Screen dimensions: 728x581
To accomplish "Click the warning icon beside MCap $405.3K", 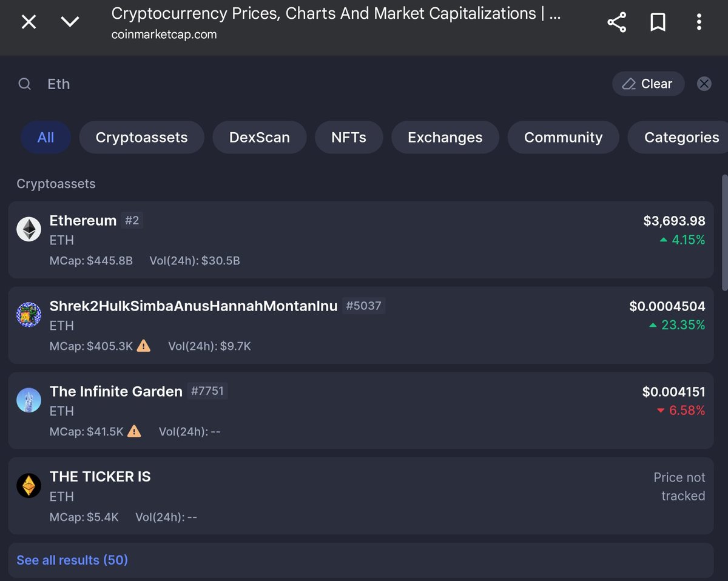I will pos(144,346).
